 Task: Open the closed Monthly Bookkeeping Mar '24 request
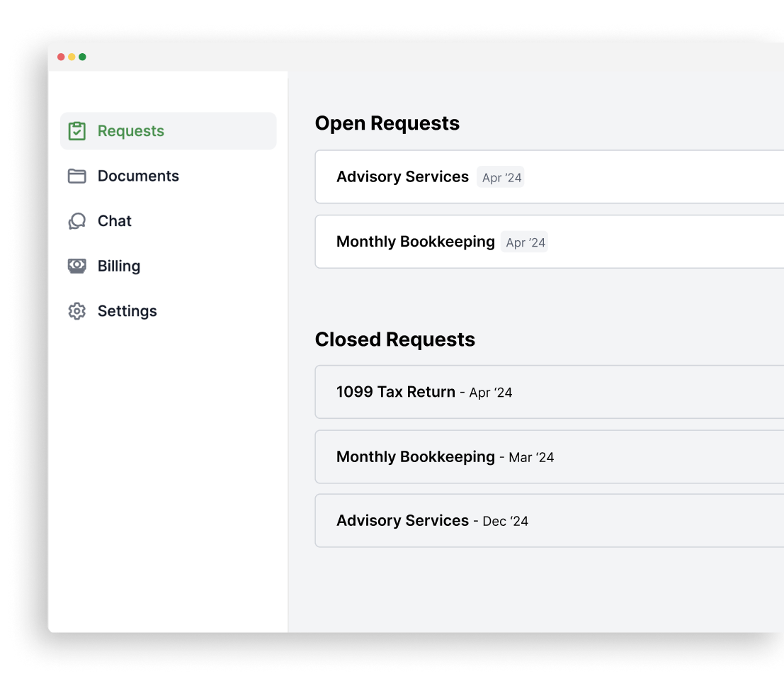550,457
